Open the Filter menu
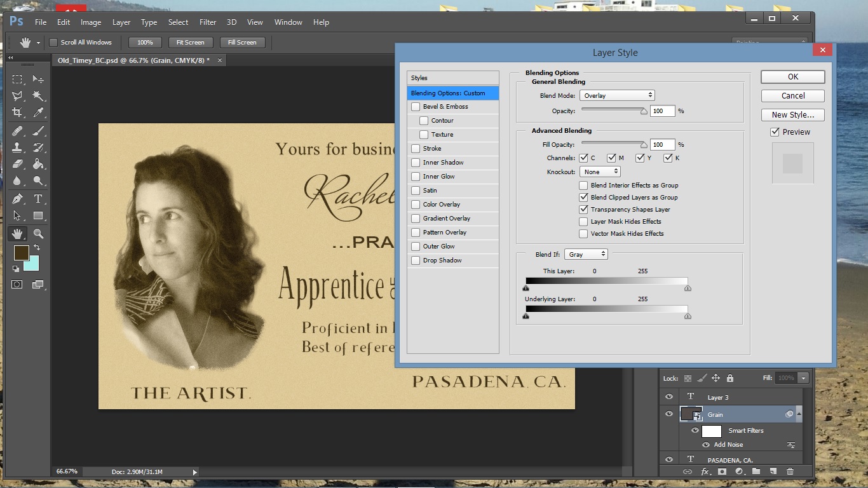Viewport: 868px width, 488px height. (x=208, y=22)
